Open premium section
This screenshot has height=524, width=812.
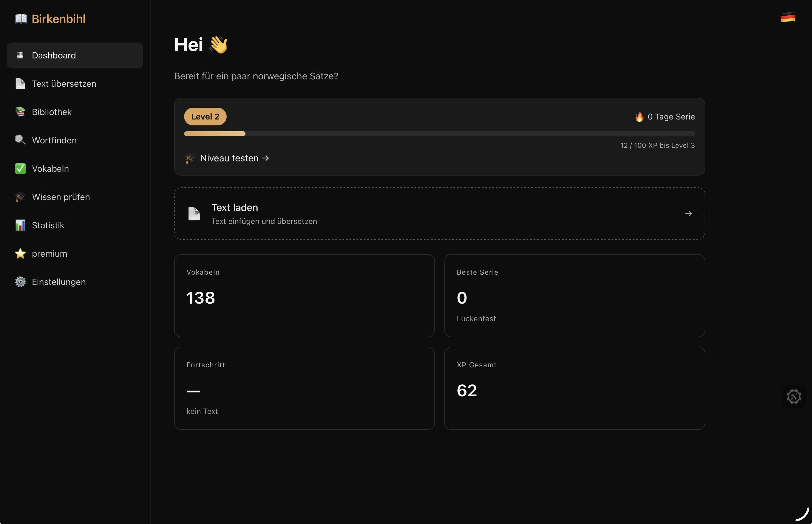pyautogui.click(x=75, y=253)
